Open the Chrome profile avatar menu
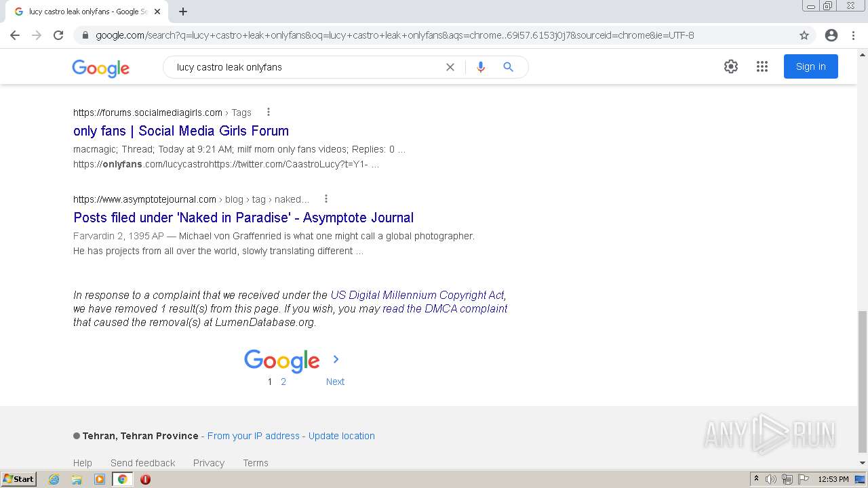Viewport: 868px width, 488px height. pos(831,35)
